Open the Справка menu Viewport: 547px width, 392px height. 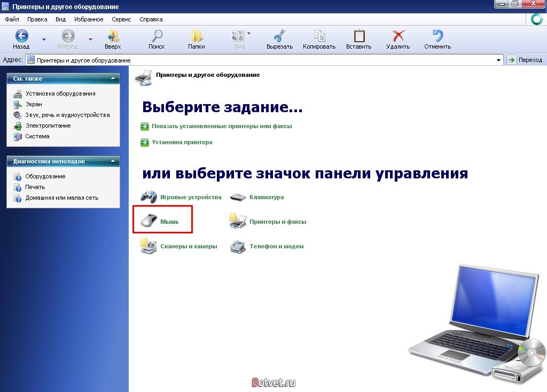point(151,19)
